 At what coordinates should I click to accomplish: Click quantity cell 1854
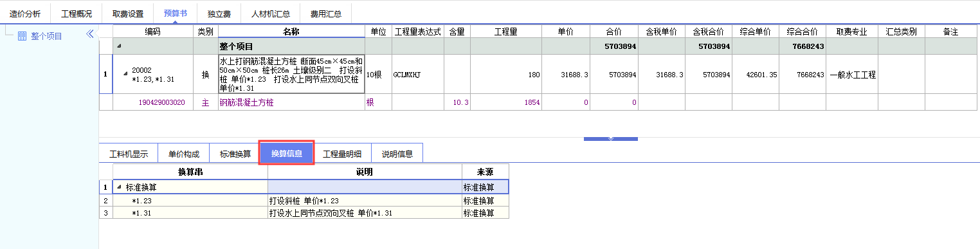pyautogui.click(x=506, y=102)
